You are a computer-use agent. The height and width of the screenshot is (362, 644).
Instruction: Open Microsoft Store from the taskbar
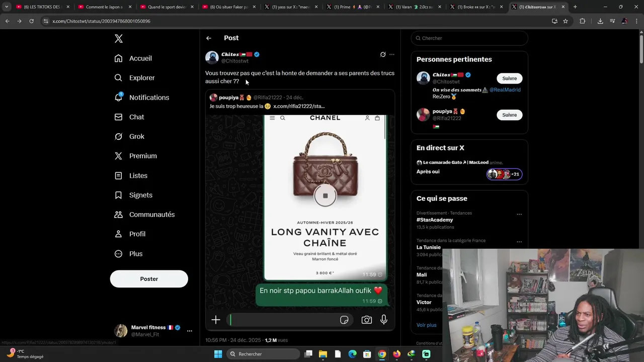point(367,354)
